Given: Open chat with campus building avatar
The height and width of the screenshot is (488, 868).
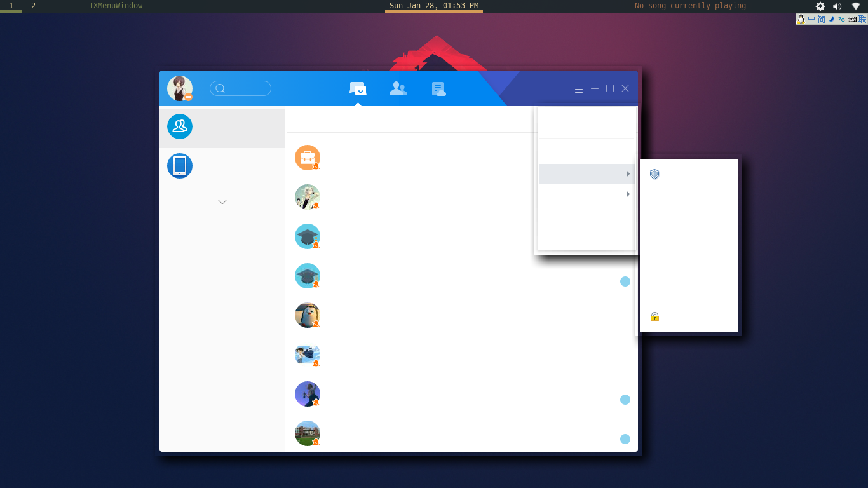Looking at the screenshot, I should (308, 433).
